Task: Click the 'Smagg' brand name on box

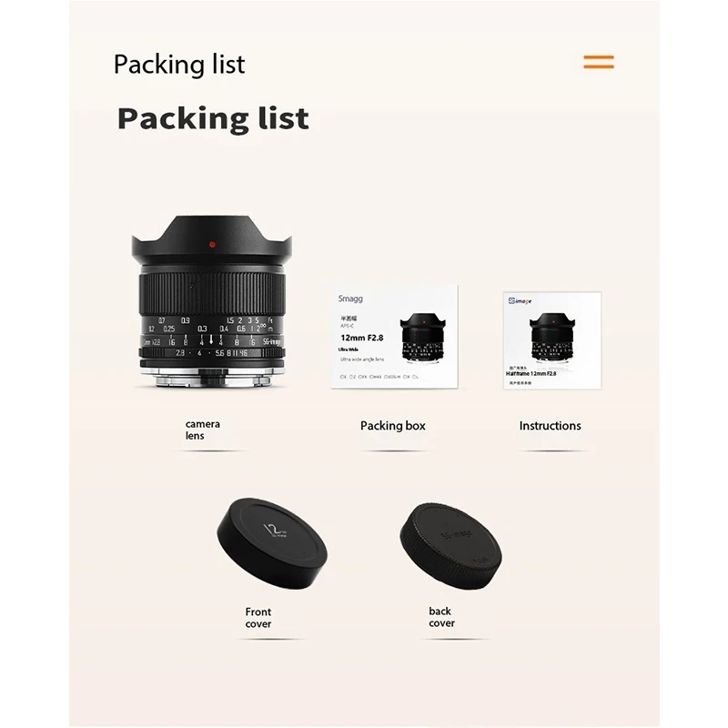Action: pos(350,298)
